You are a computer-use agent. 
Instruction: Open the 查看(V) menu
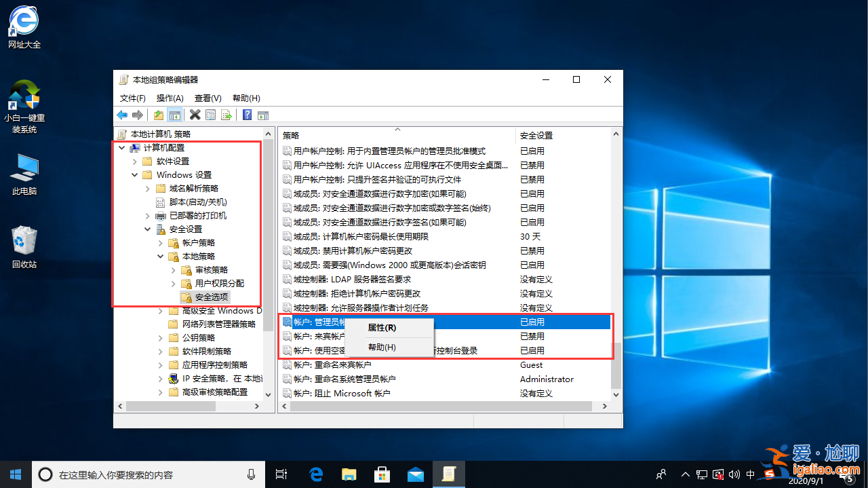pyautogui.click(x=208, y=98)
